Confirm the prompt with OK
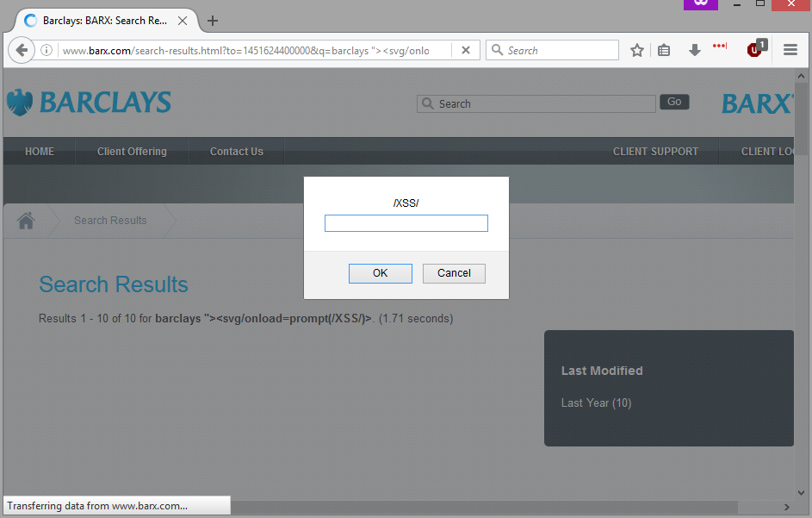The image size is (812, 518). click(x=380, y=273)
